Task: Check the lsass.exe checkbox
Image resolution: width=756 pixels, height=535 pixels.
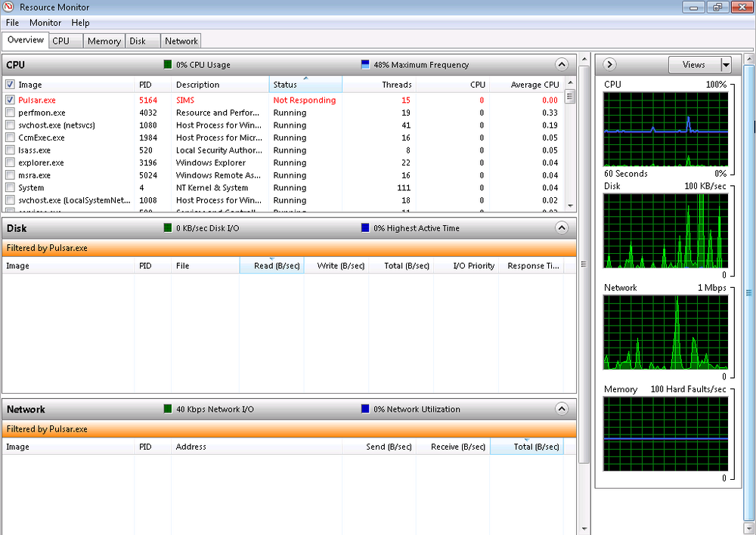Action: point(10,150)
